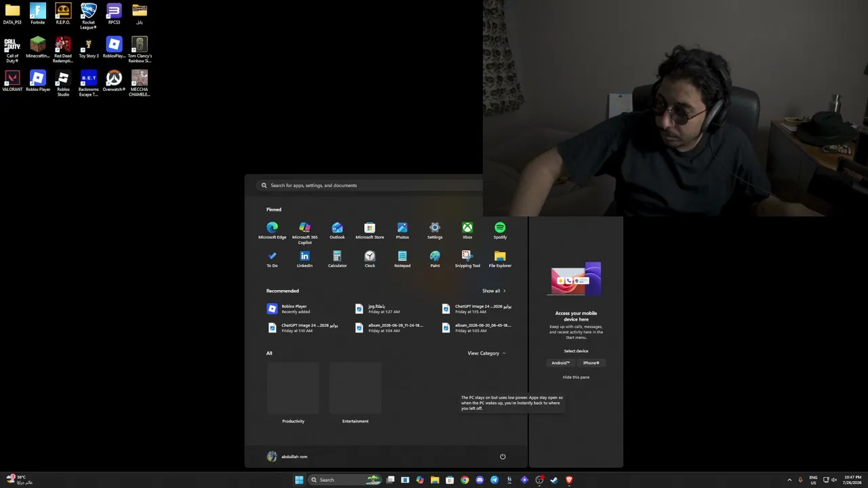The image size is (868, 488).
Task: Show hidden system tray icons
Action: 789,480
